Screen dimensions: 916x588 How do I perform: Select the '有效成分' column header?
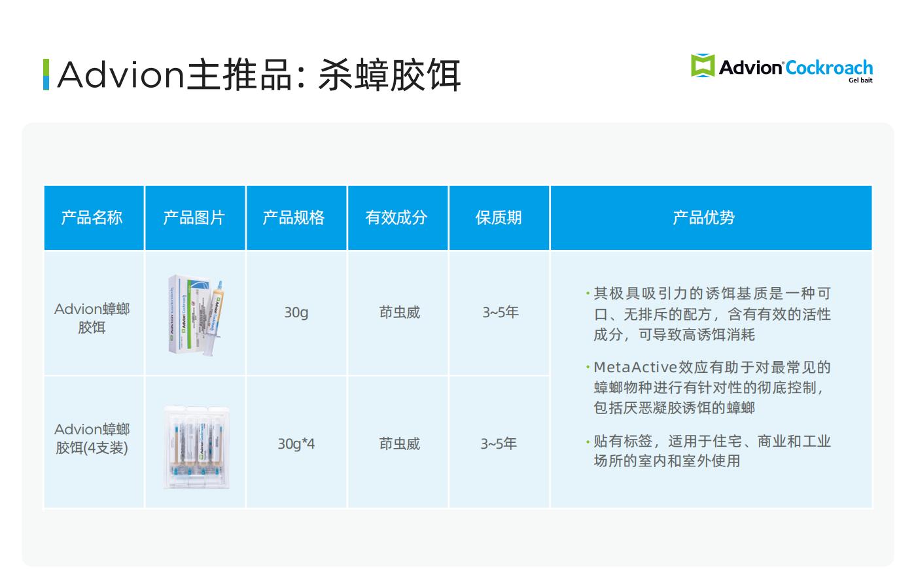398,218
